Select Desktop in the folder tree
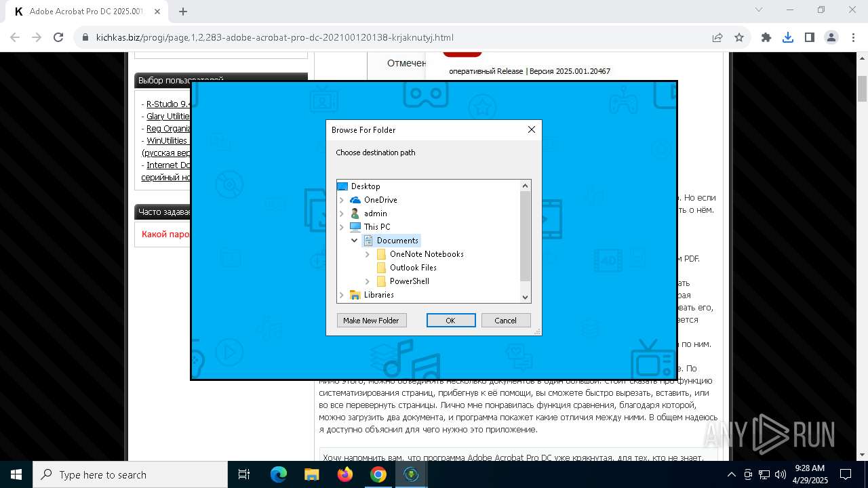The height and width of the screenshot is (488, 868). click(366, 186)
